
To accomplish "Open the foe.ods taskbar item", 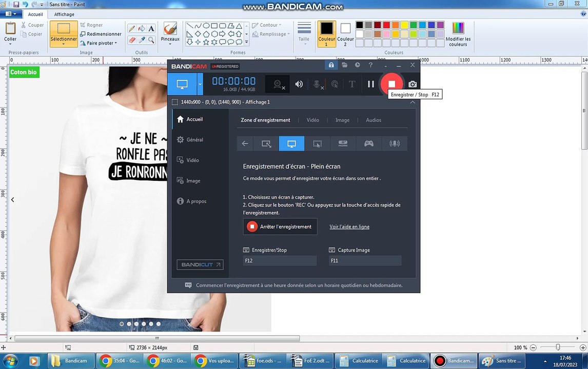I will click(x=263, y=361).
